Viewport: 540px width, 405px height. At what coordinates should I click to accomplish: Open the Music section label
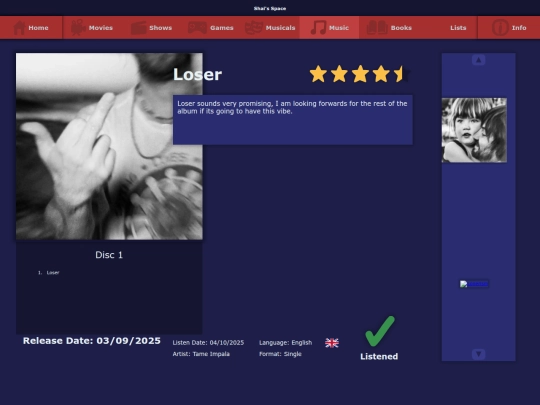[x=339, y=28]
